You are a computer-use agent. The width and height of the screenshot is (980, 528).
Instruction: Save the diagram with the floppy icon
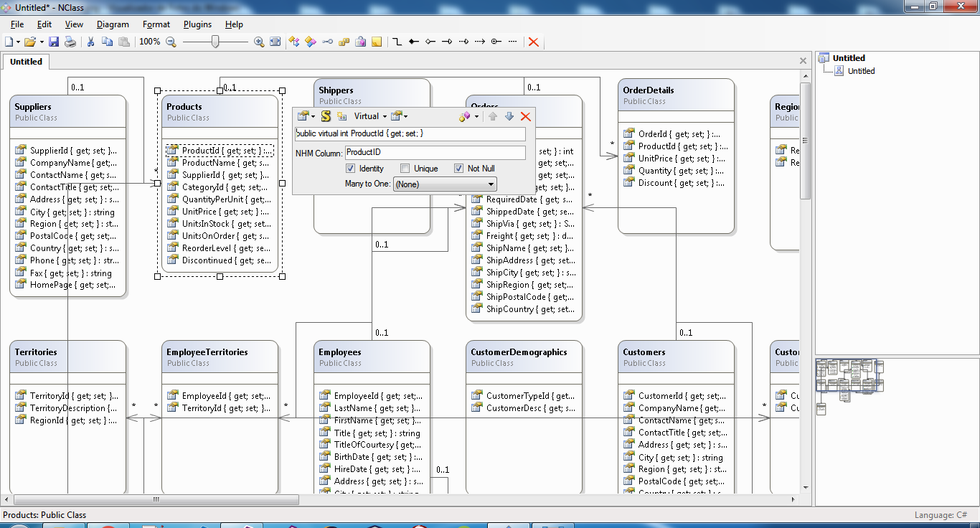click(54, 42)
